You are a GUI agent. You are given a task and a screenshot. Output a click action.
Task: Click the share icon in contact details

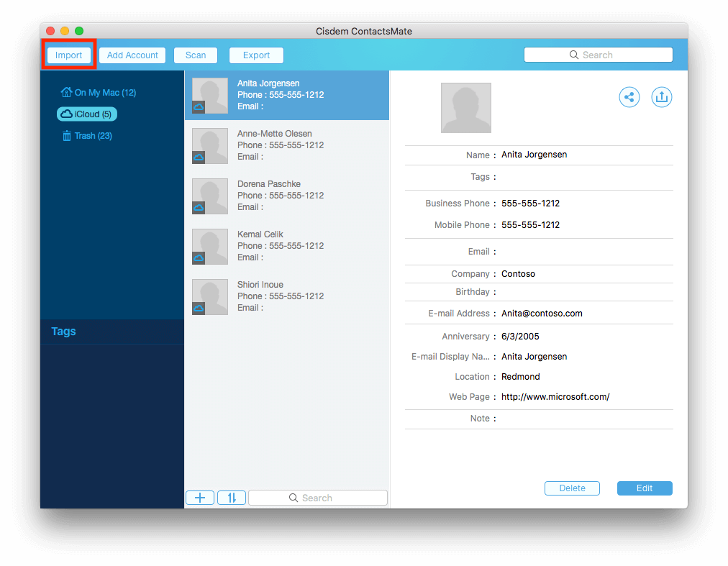click(629, 98)
